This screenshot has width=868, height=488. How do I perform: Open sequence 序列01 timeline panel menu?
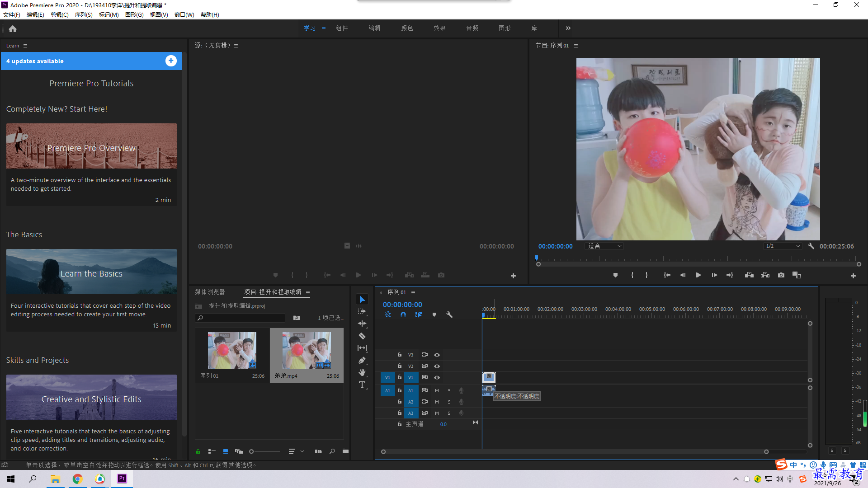pos(413,292)
